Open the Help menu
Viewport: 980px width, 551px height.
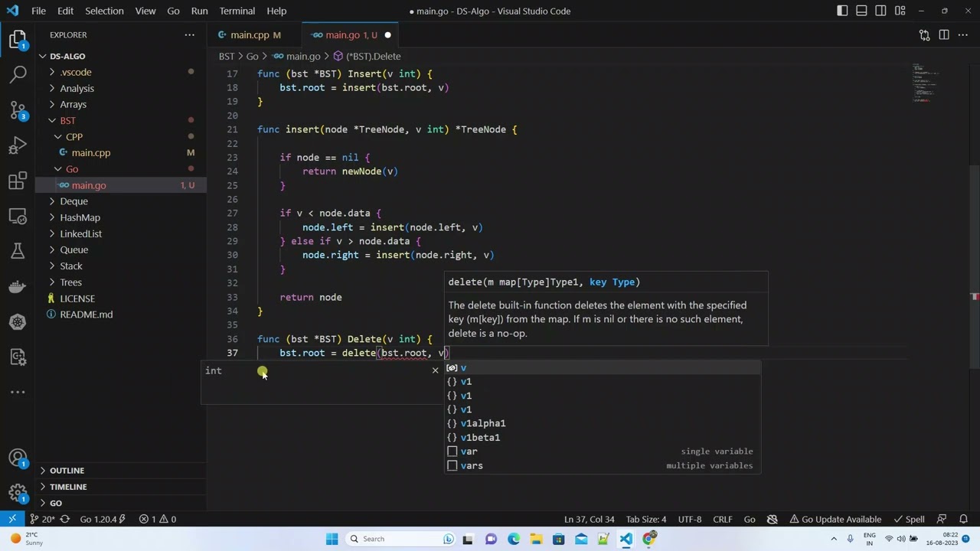276,11
